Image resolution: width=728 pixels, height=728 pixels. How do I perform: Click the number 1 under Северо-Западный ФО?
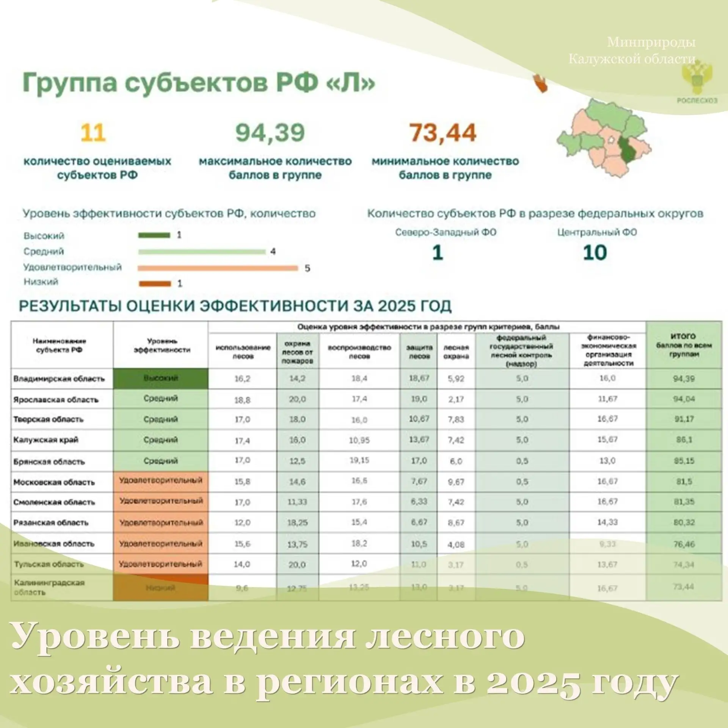(x=438, y=253)
